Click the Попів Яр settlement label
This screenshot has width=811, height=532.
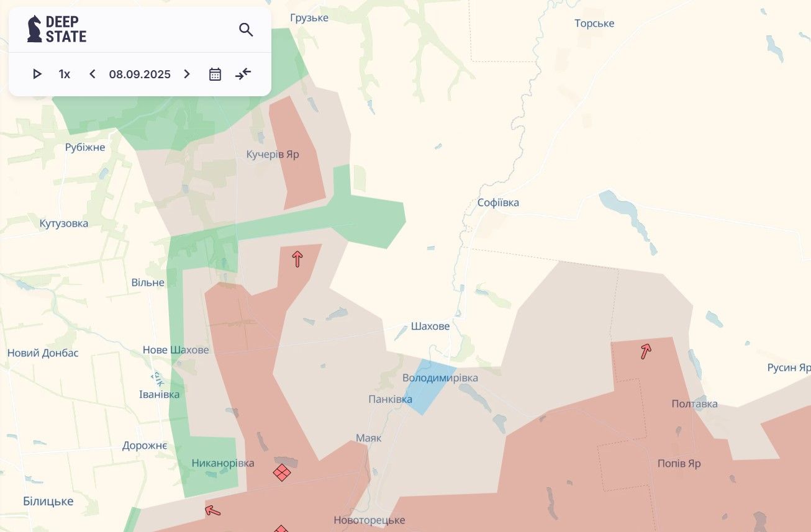coord(679,464)
